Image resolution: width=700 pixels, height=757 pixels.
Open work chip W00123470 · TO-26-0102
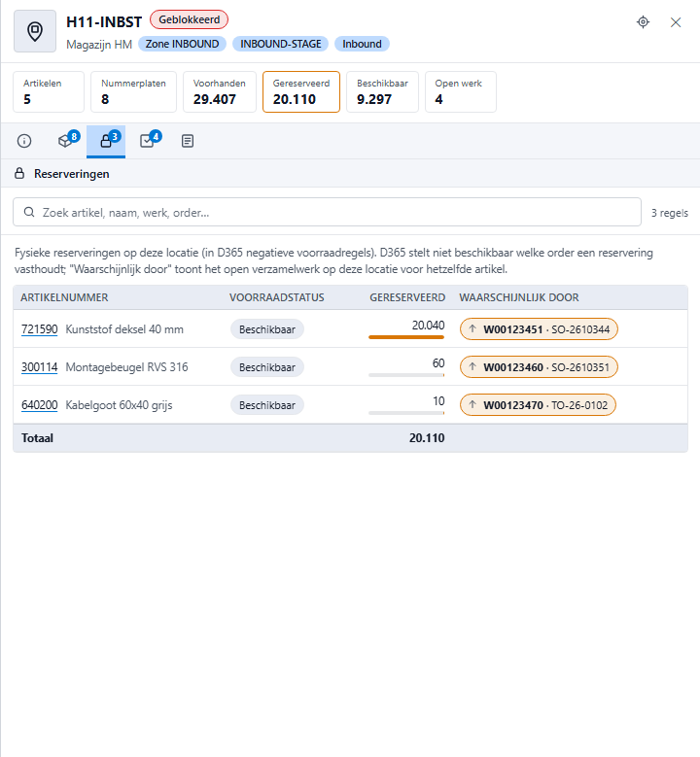538,405
